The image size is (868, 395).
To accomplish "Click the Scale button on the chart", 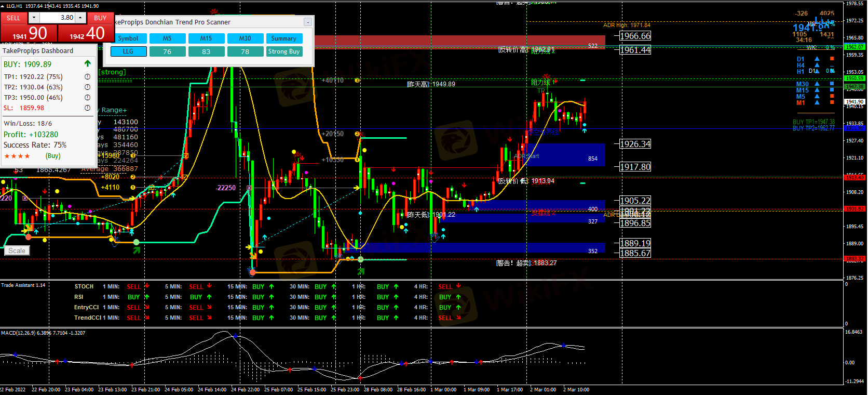I will click(x=17, y=251).
